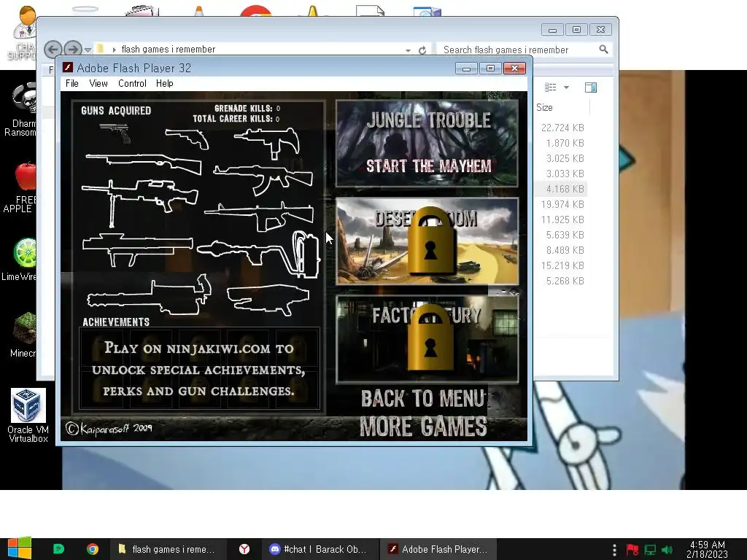Click the volume speaker tray icon

point(667,550)
